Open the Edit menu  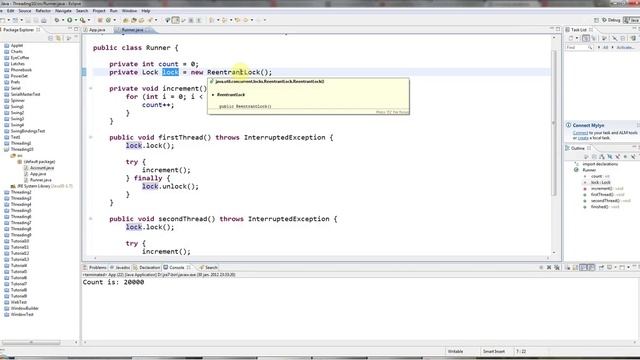pos(10,11)
